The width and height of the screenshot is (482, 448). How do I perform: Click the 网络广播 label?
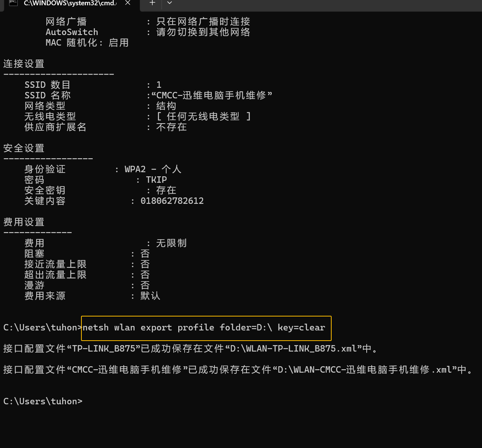point(66,21)
